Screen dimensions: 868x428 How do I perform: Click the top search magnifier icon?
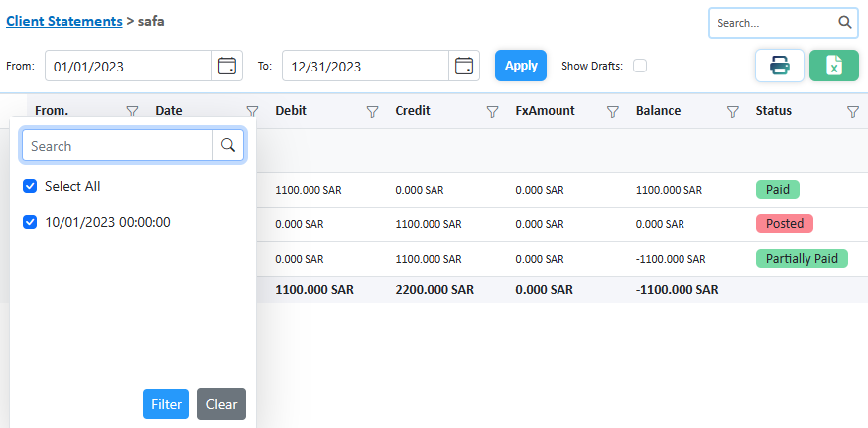pos(844,22)
